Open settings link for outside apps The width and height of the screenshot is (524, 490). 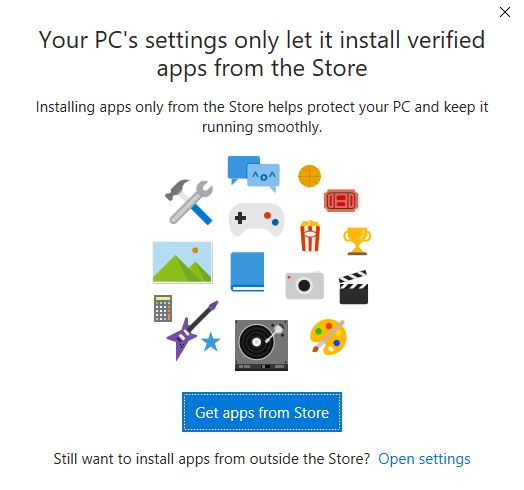coord(424,459)
